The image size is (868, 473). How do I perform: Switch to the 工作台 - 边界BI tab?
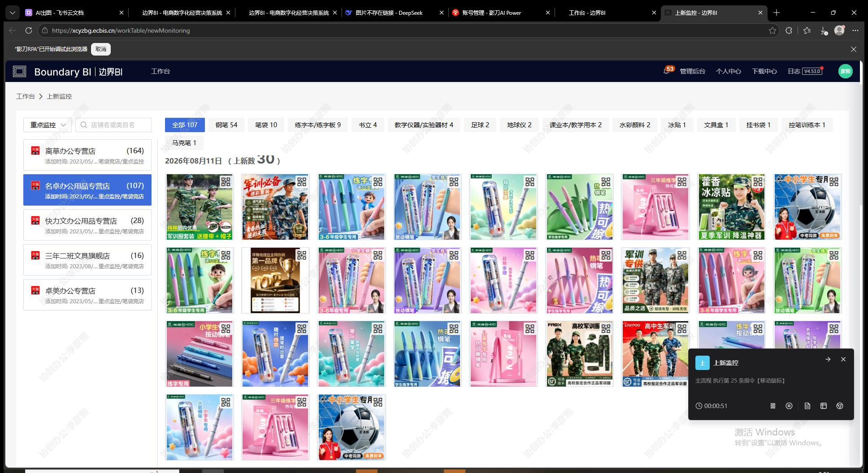pyautogui.click(x=608, y=13)
